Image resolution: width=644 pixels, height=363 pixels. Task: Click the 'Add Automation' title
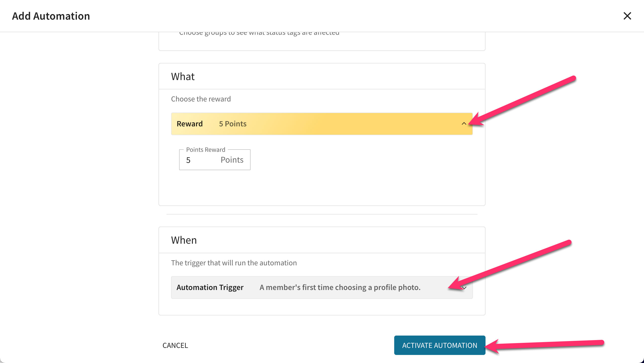click(x=51, y=16)
